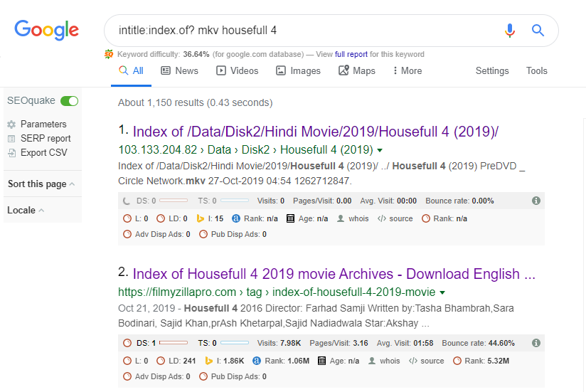This screenshot has width=586, height=392.
Task: Click the SERP report link
Action: [46, 139]
